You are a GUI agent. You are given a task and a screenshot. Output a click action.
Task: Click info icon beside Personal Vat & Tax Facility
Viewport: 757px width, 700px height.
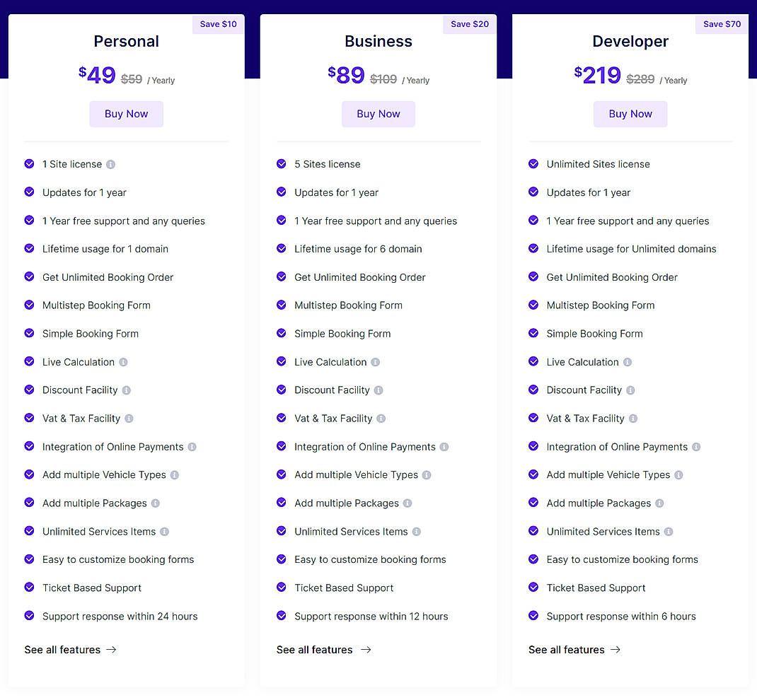tap(129, 419)
